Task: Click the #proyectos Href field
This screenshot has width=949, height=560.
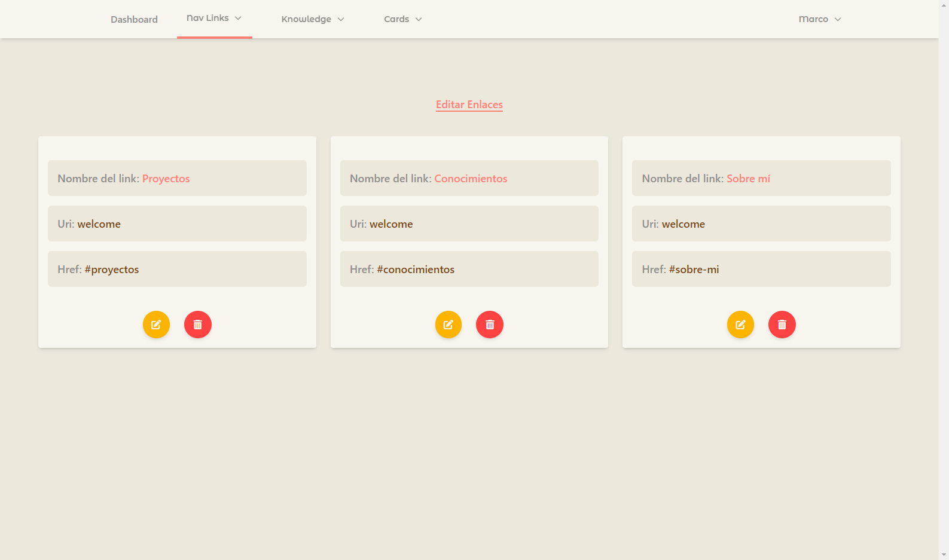Action: (177, 270)
